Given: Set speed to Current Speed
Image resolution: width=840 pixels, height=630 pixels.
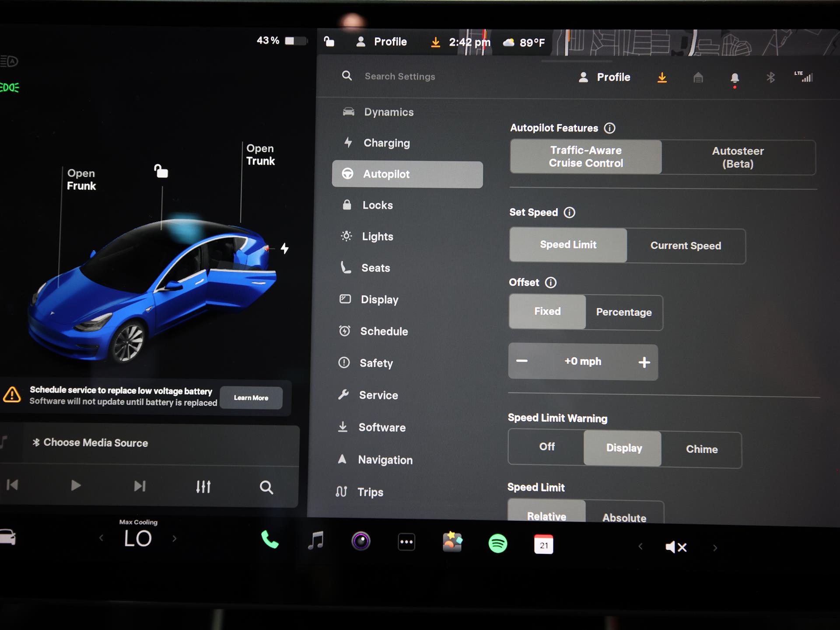Looking at the screenshot, I should pos(686,246).
